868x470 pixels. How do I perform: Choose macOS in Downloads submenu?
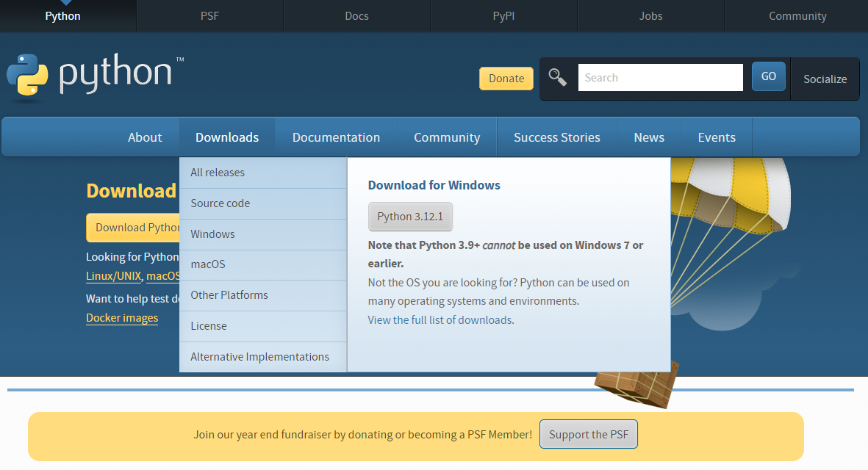[263, 265]
